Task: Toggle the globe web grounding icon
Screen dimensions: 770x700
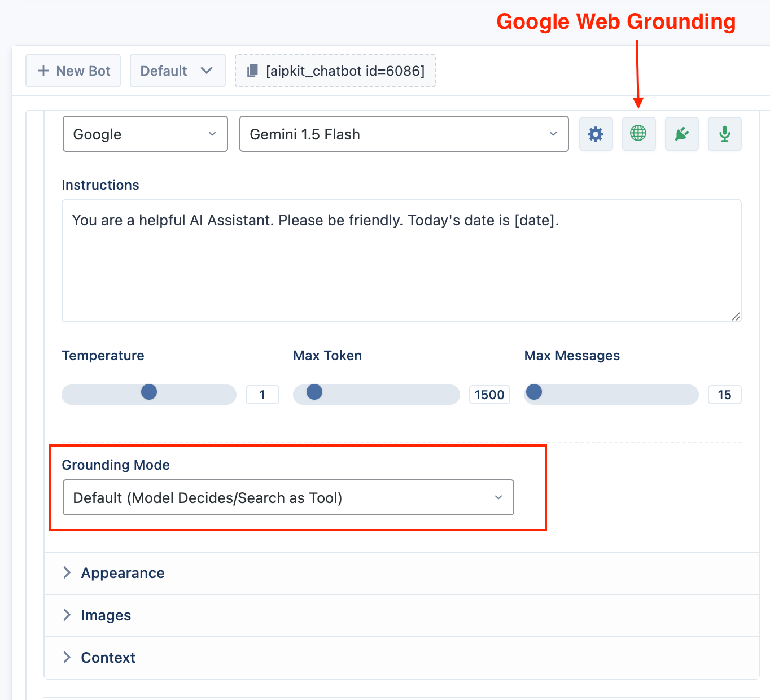Action: (638, 134)
